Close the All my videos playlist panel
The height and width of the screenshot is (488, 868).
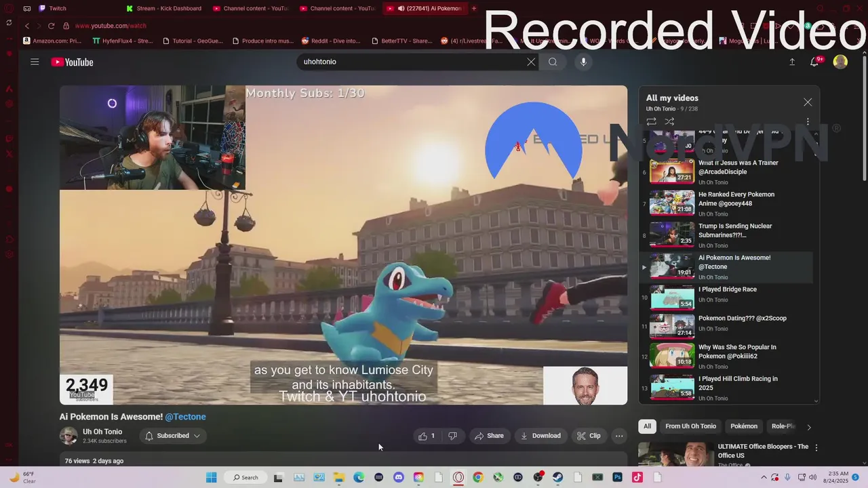point(808,102)
